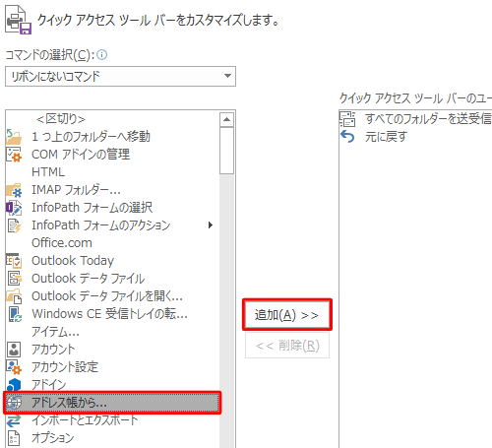492x448 pixels.
Task: Select the アカウント設定 command
Action: click(112, 367)
